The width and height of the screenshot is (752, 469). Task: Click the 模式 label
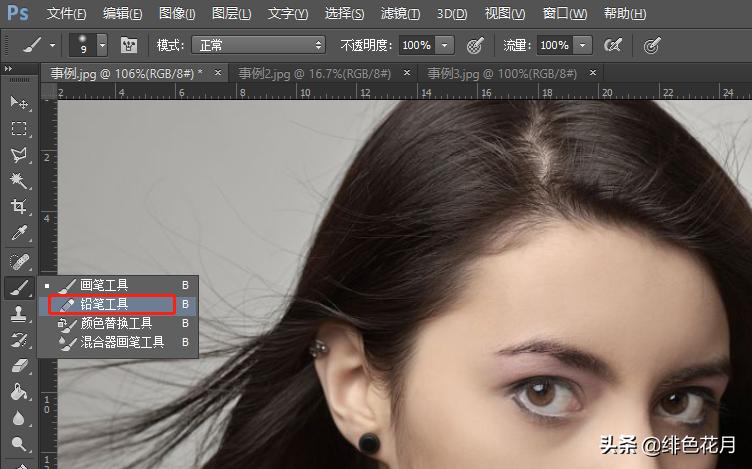point(171,46)
